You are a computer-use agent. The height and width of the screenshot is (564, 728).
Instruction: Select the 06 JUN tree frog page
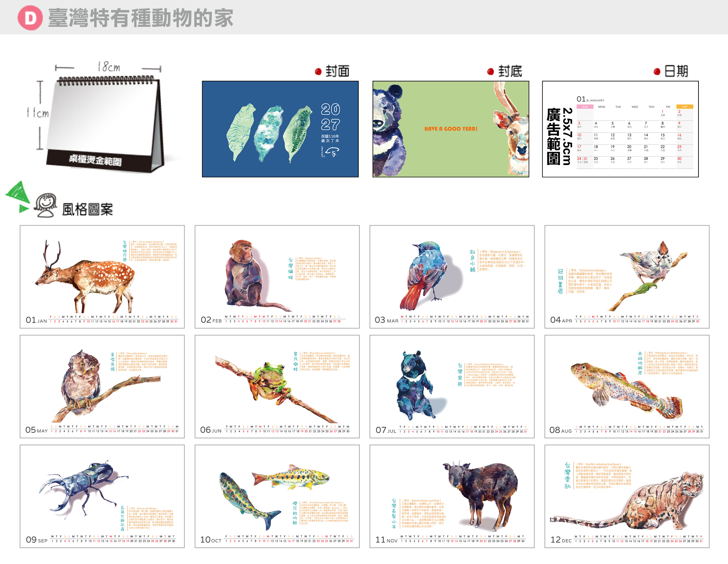pos(277,386)
